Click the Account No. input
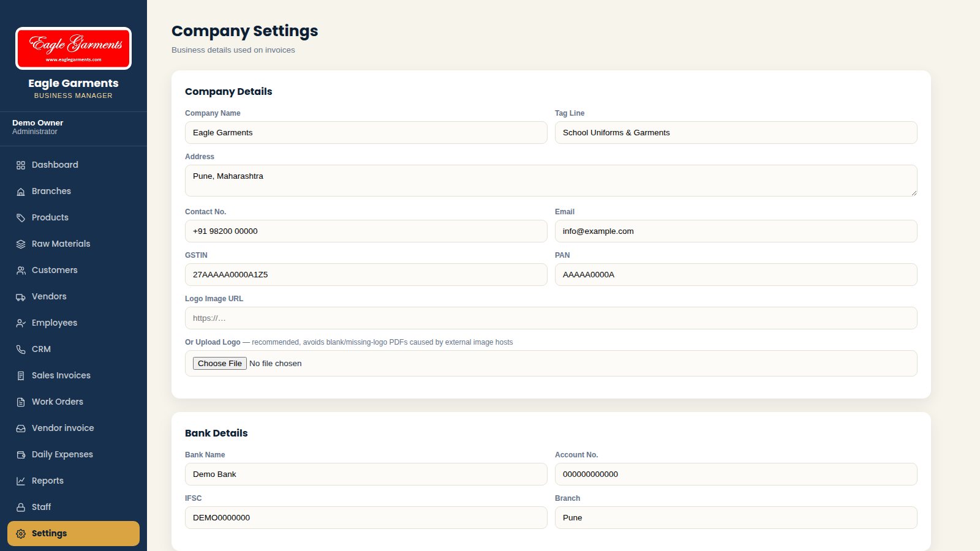Viewport: 980px width, 551px height. click(x=736, y=474)
